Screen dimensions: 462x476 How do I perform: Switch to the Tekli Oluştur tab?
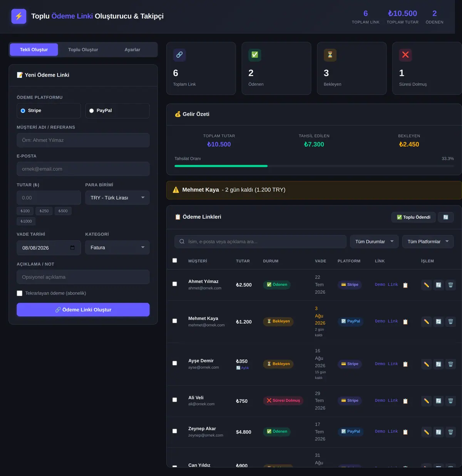[x=34, y=50]
